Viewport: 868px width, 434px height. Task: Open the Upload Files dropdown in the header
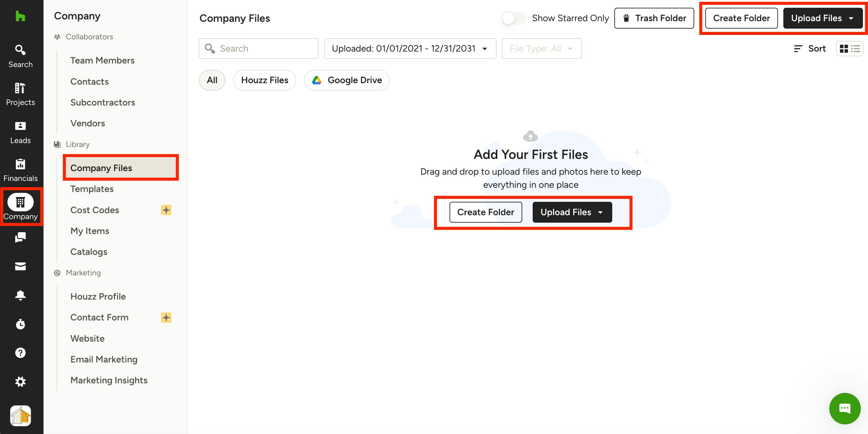[x=822, y=18]
